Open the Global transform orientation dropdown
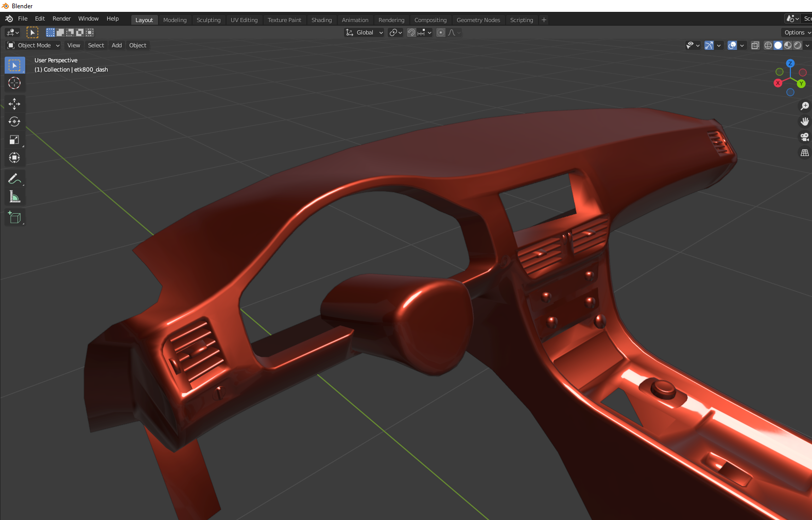Image resolution: width=812 pixels, height=520 pixels. 365,32
